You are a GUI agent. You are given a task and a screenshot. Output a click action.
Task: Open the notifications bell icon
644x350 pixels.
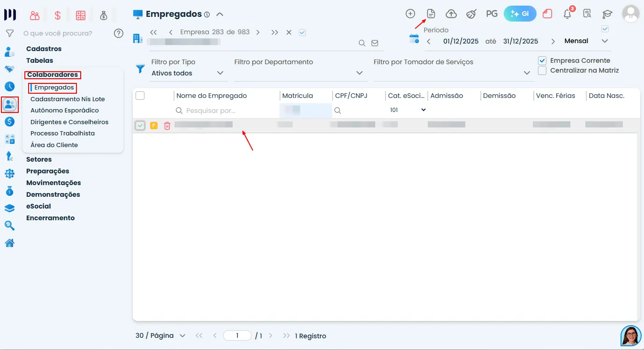tap(568, 14)
